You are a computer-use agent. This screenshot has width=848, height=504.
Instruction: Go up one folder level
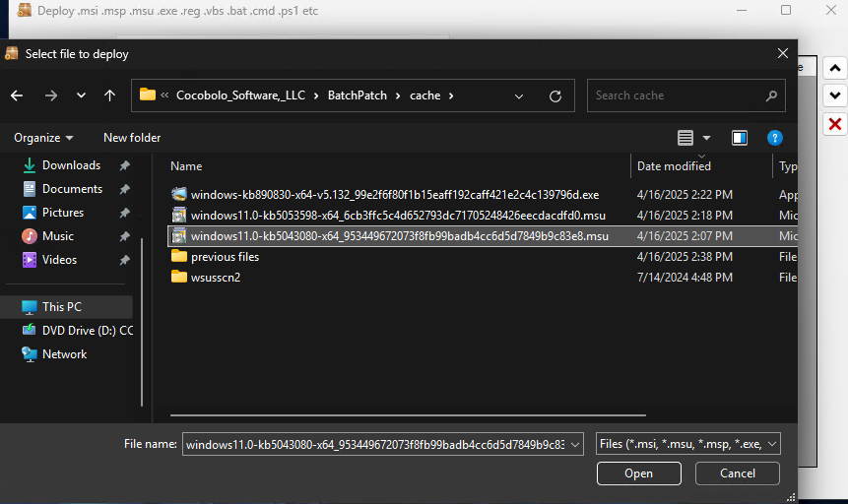109,95
